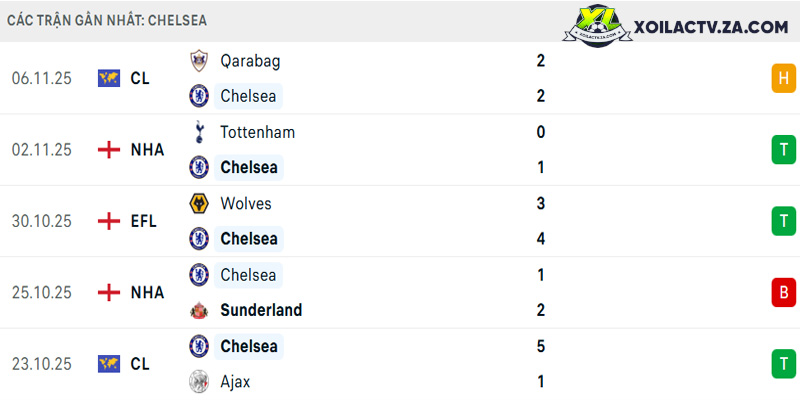Open the XoilacTV logo at top right
This screenshot has width=800, height=400.
click(676, 26)
